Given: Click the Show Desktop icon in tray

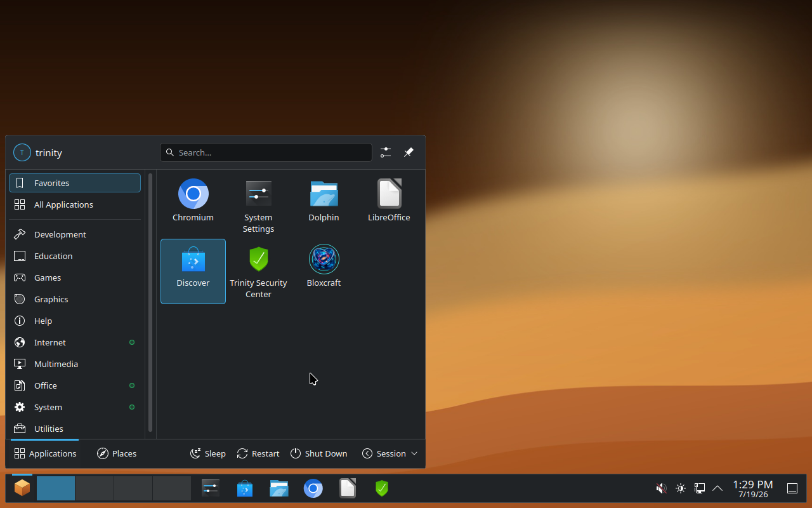Looking at the screenshot, I should pyautogui.click(x=792, y=488).
